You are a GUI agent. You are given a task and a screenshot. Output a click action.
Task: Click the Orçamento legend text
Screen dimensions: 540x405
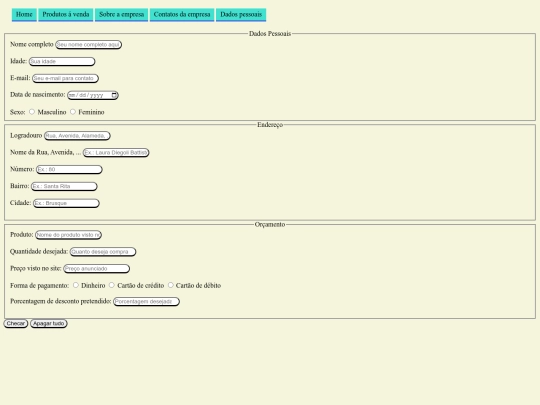coord(270,225)
